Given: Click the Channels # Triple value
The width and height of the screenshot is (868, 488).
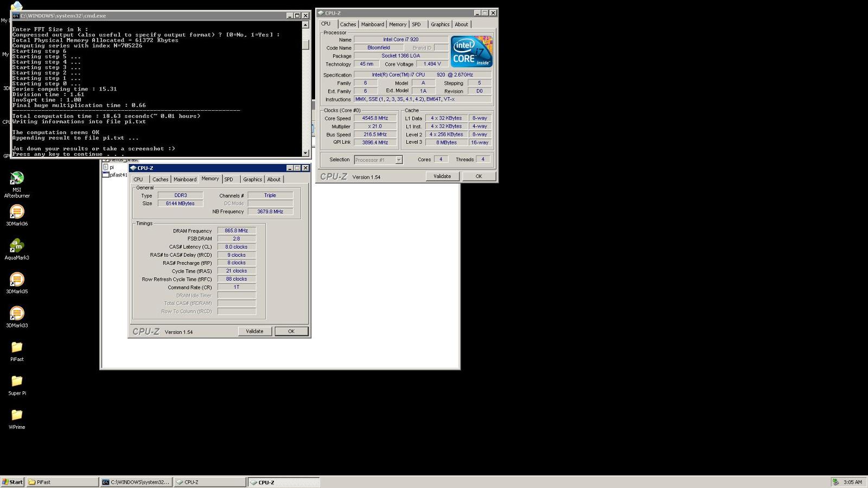Looking at the screenshot, I should (270, 195).
